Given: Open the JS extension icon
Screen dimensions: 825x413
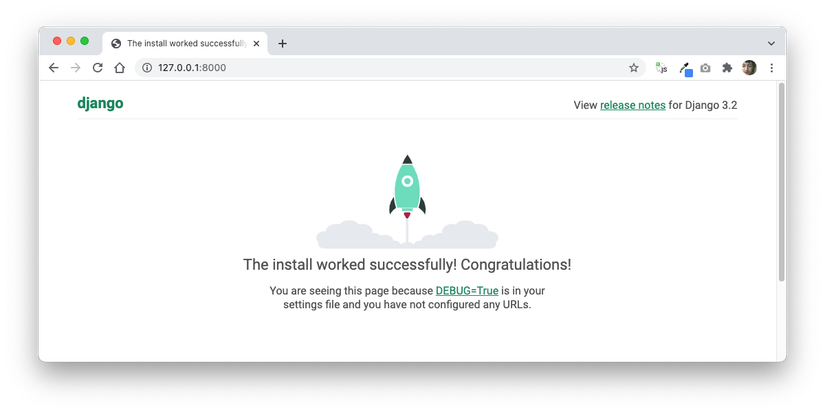Looking at the screenshot, I should pyautogui.click(x=661, y=68).
